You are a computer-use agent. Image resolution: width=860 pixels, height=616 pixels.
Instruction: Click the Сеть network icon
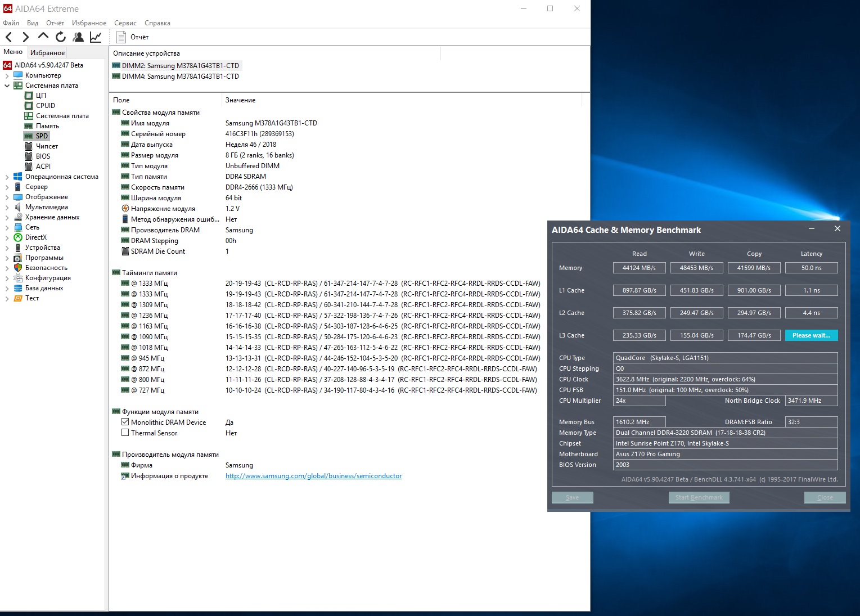pyautogui.click(x=18, y=227)
